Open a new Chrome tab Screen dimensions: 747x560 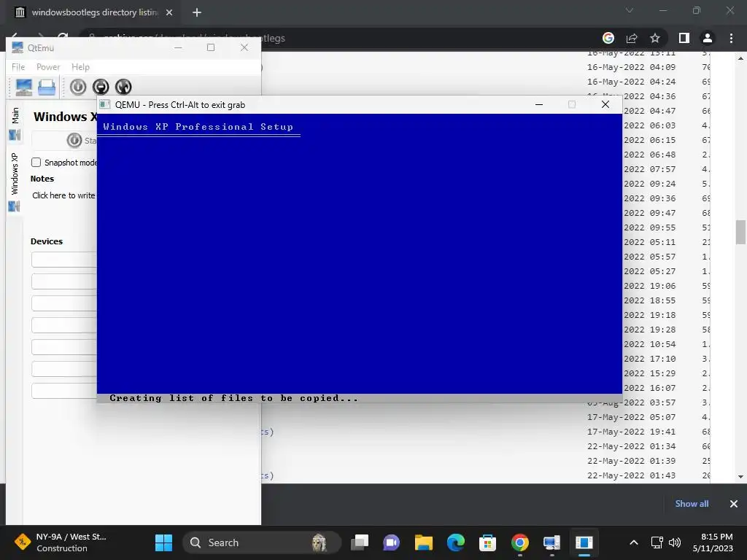197,13
